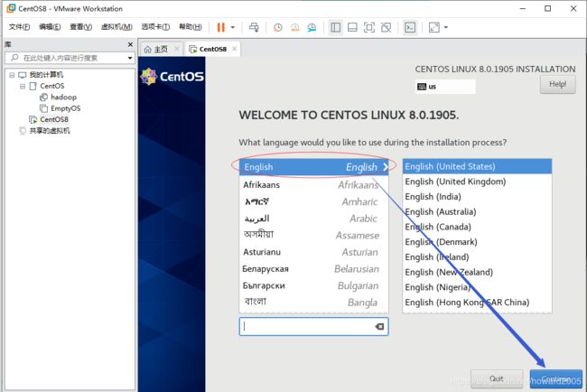This screenshot has height=392, width=587.
Task: Open the library search dropdown arrow
Action: [130, 58]
